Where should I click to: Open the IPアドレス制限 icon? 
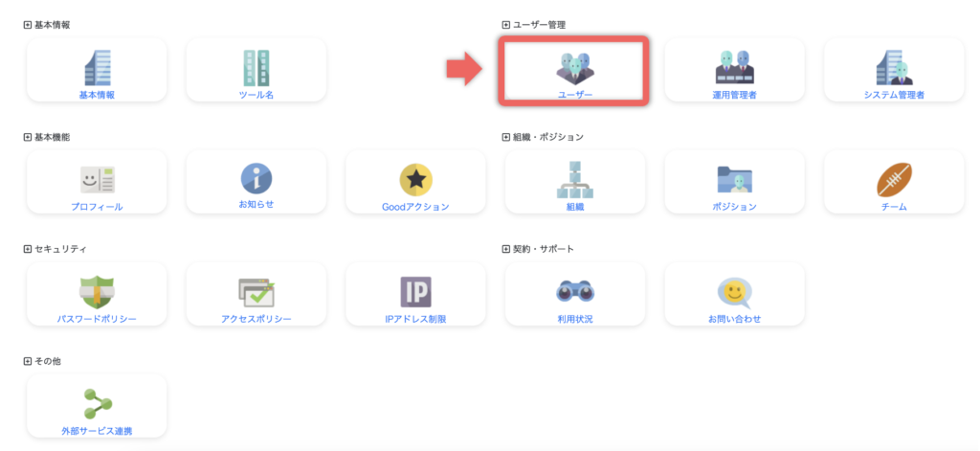[415, 291]
